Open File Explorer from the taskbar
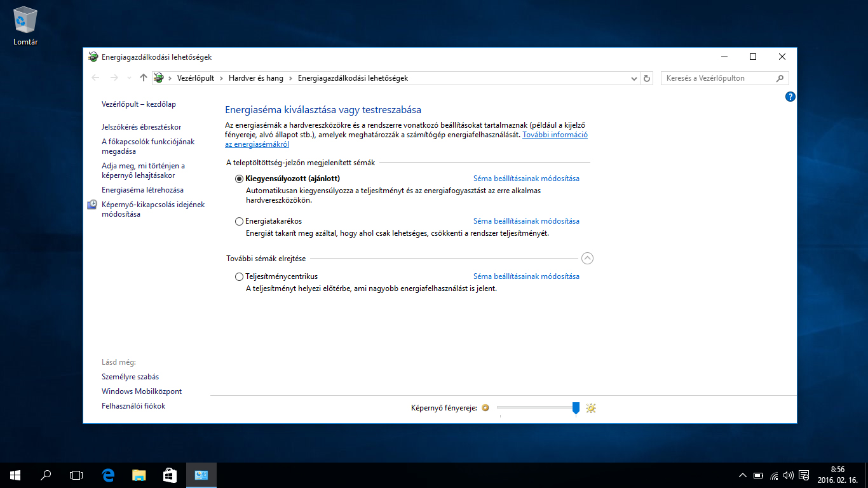The image size is (868, 488). 139,475
